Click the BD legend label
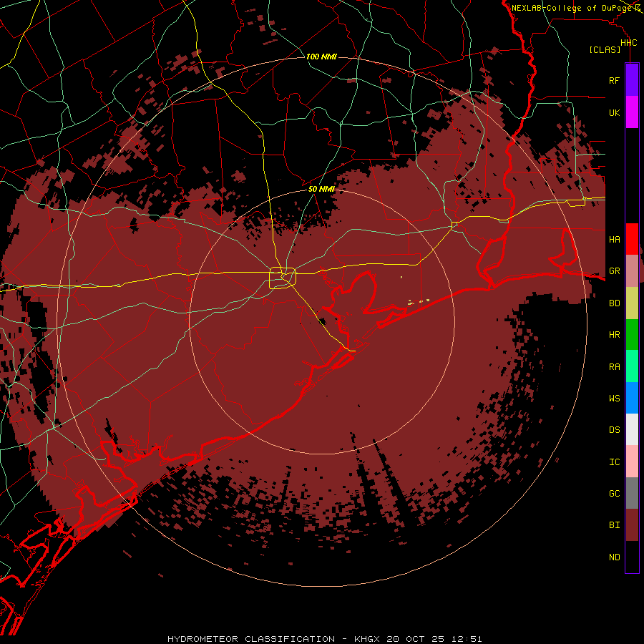This screenshot has width=644, height=644. click(614, 303)
